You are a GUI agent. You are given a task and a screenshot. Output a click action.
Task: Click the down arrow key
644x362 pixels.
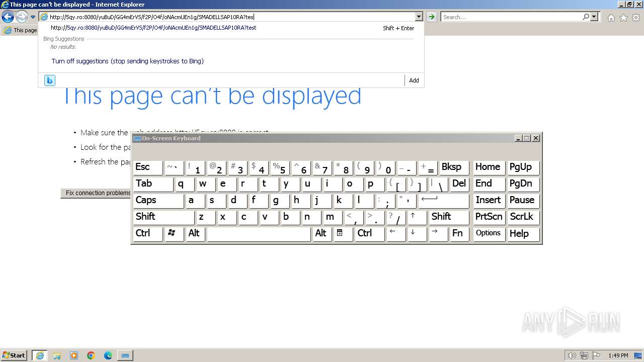[417, 234]
